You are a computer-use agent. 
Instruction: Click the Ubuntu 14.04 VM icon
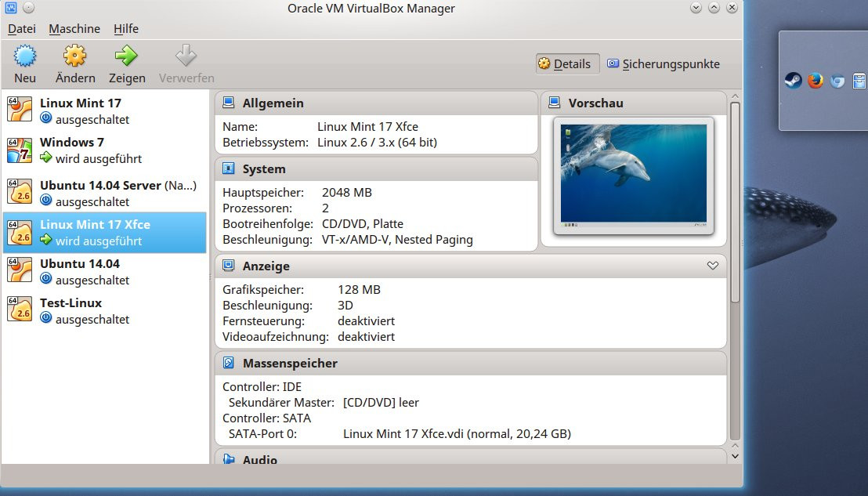20,270
